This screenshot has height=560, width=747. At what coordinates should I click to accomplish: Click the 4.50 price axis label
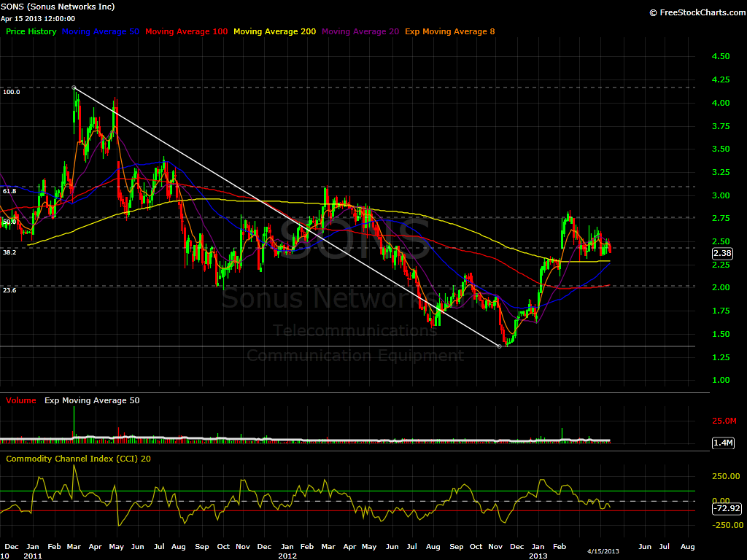(721, 56)
